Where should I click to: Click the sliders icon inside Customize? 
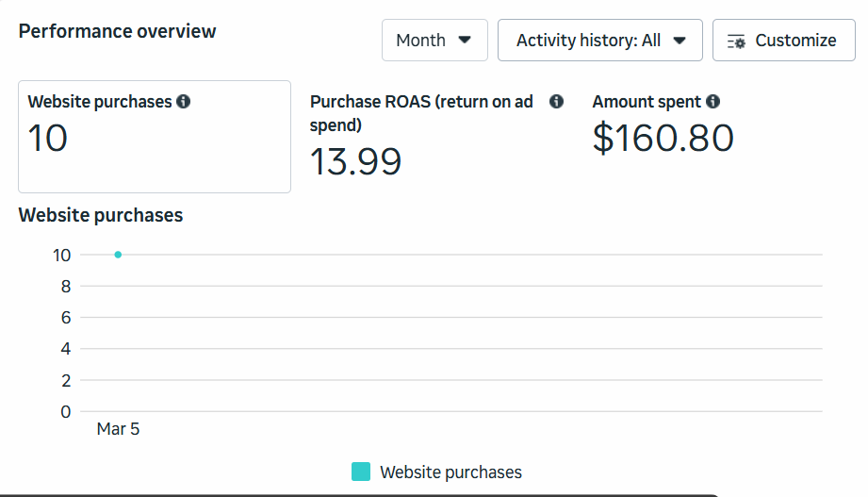point(737,41)
